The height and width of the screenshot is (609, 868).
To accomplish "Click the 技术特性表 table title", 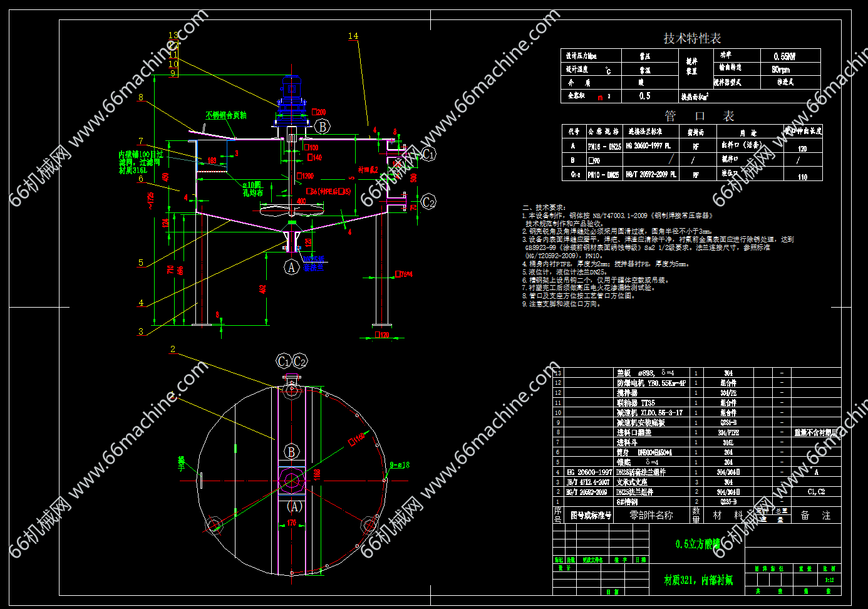I will (692, 38).
